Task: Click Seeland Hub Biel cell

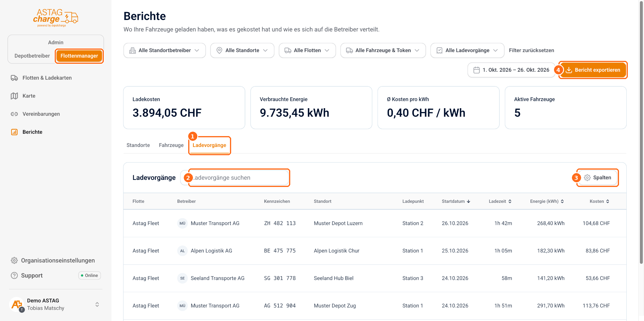Action: tap(333, 278)
